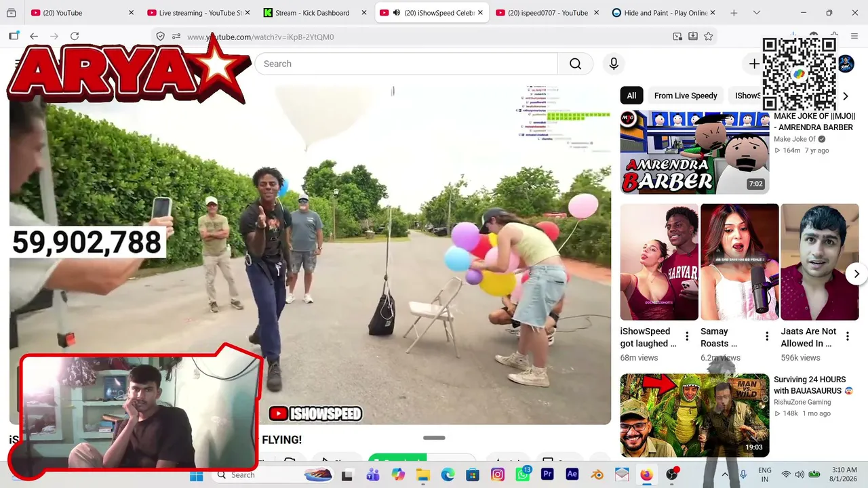The height and width of the screenshot is (488, 868).
Task: Reload the page with refresh icon
Action: point(75,37)
